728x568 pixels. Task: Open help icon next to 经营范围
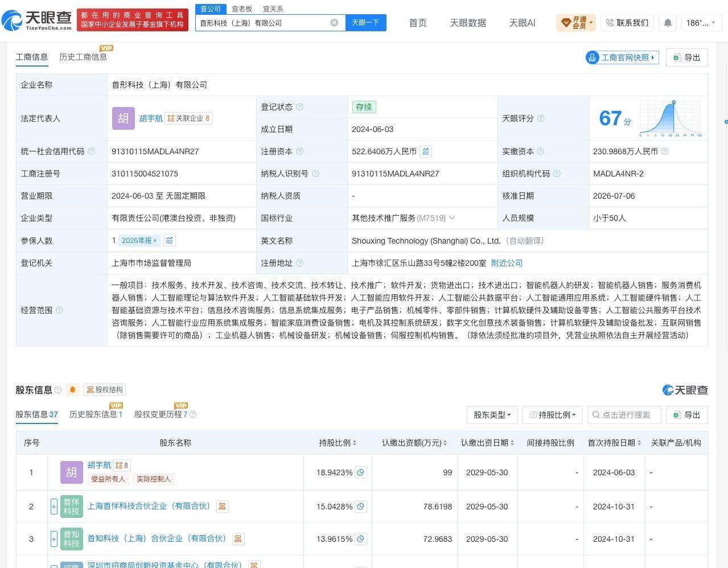pos(59,310)
